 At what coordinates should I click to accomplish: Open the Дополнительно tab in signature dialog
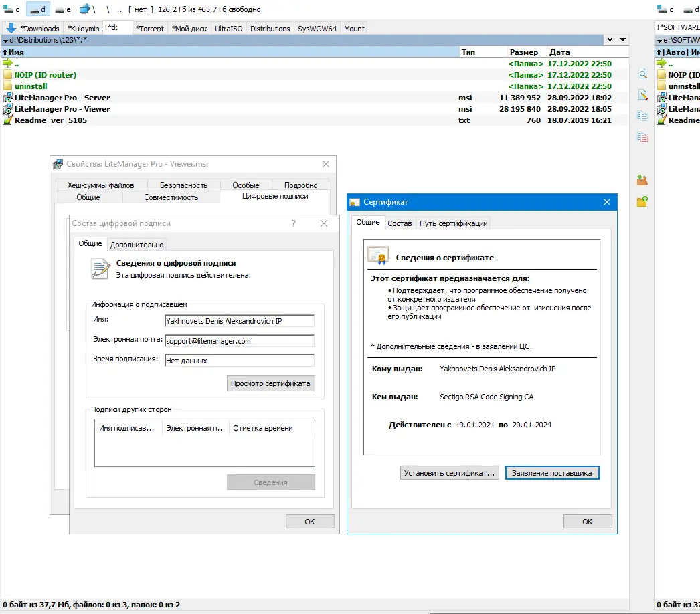coord(137,245)
